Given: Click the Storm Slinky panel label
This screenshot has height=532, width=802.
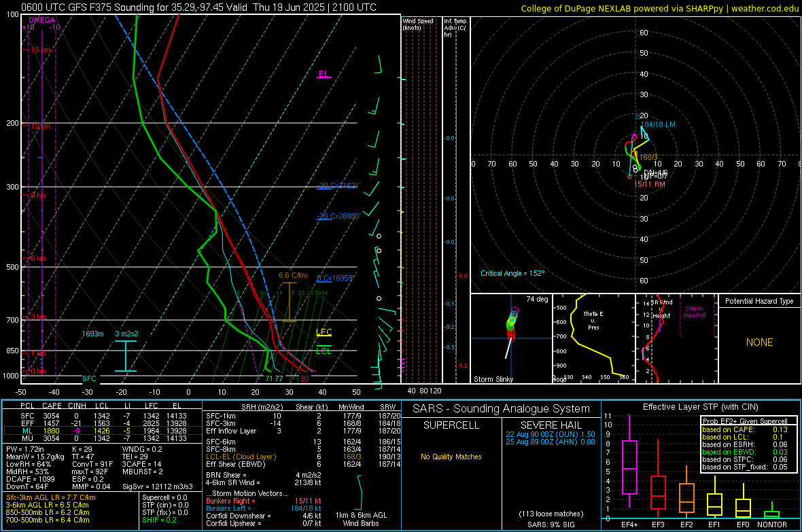Looking at the screenshot, I should (x=493, y=379).
